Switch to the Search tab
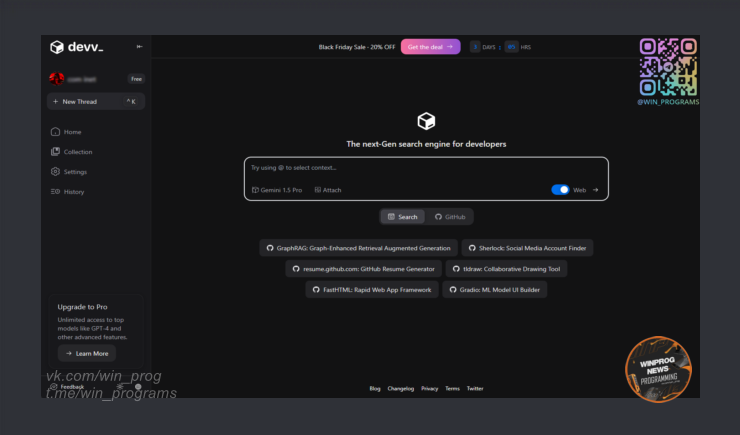 pyautogui.click(x=403, y=217)
